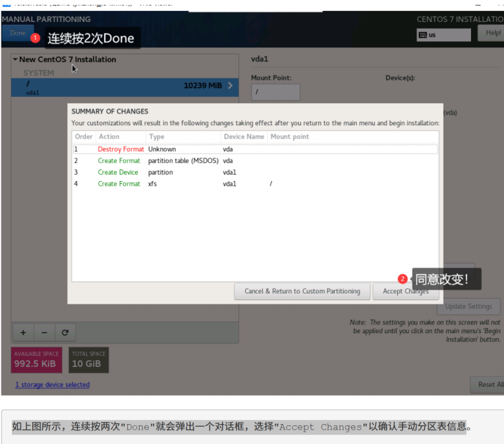Expand the vda1 partition row chevron
The height and width of the screenshot is (444, 504).
[230, 85]
